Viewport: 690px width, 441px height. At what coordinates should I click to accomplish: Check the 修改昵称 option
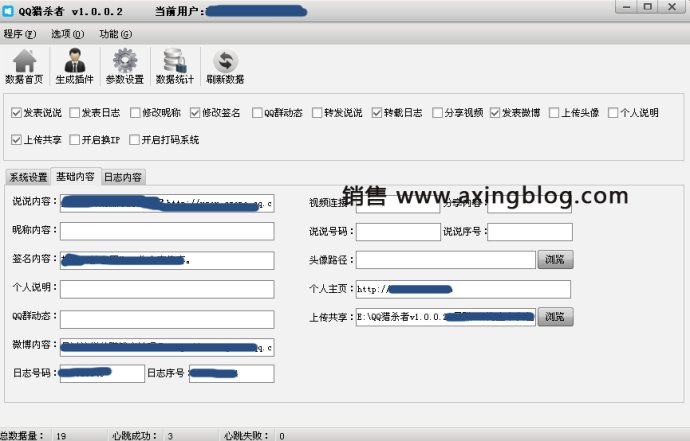tap(135, 113)
